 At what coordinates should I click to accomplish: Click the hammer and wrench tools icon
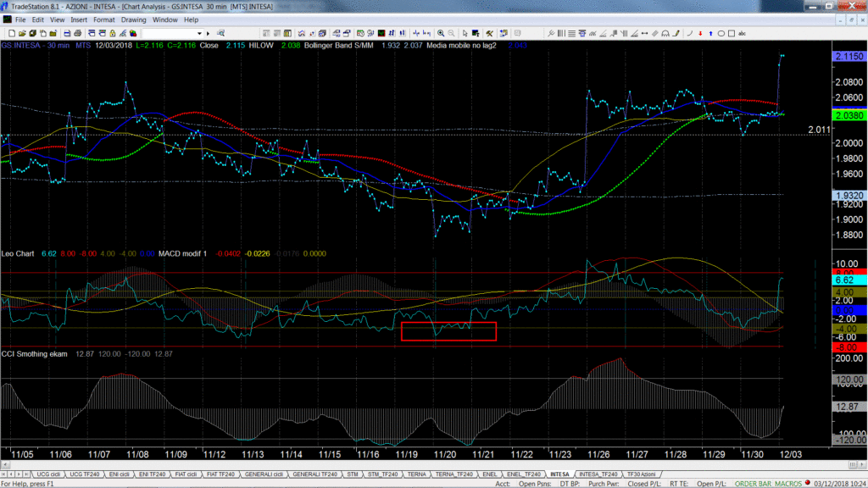coord(489,33)
